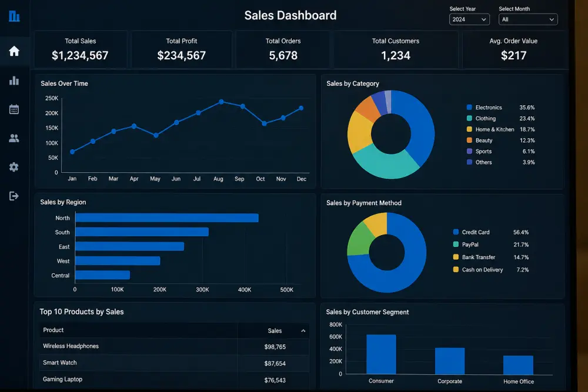588x392 pixels.
Task: Select the Total Sales $1,234,567 card
Action: 80,49
